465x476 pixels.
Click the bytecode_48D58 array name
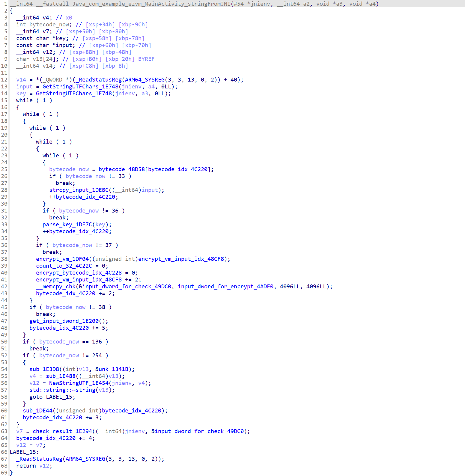click(x=121, y=169)
